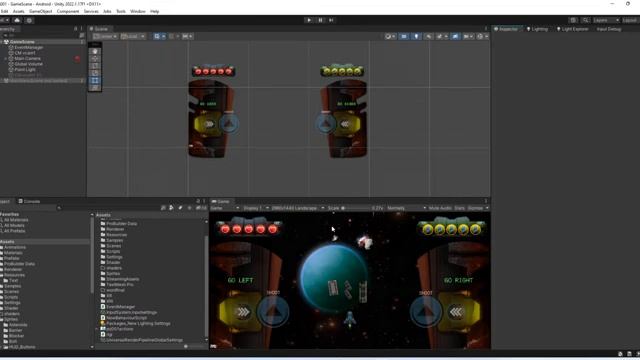
Task: Select the Scale tool in Scene toolbar
Action: (x=95, y=73)
